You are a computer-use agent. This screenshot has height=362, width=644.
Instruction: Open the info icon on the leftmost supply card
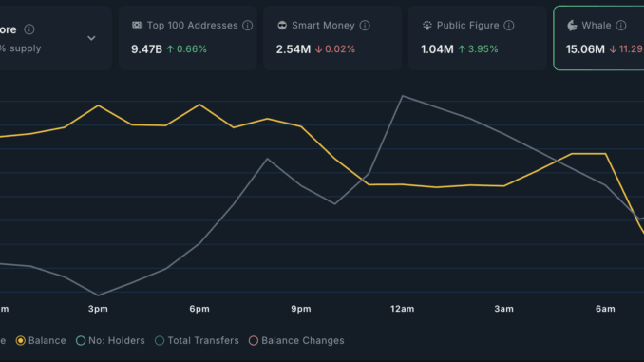pyautogui.click(x=29, y=29)
